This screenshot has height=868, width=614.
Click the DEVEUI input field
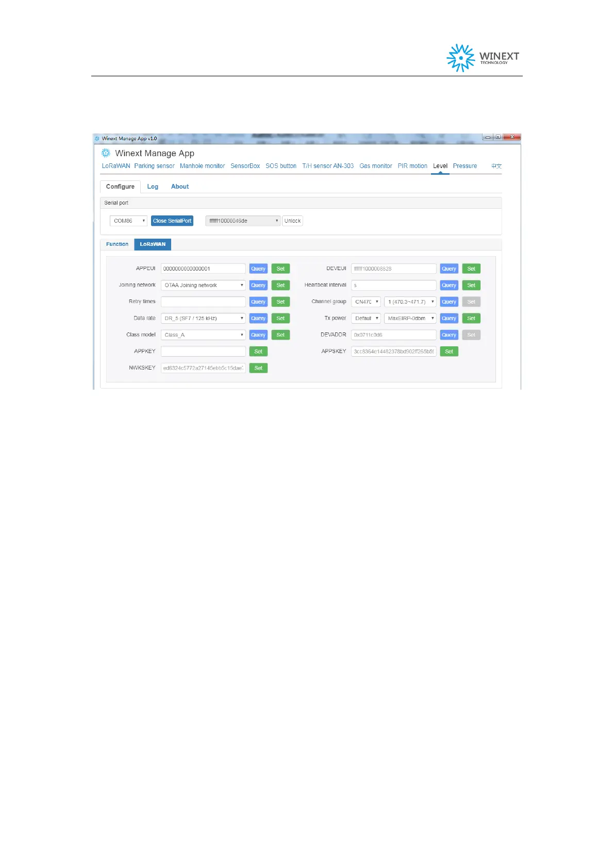point(394,269)
